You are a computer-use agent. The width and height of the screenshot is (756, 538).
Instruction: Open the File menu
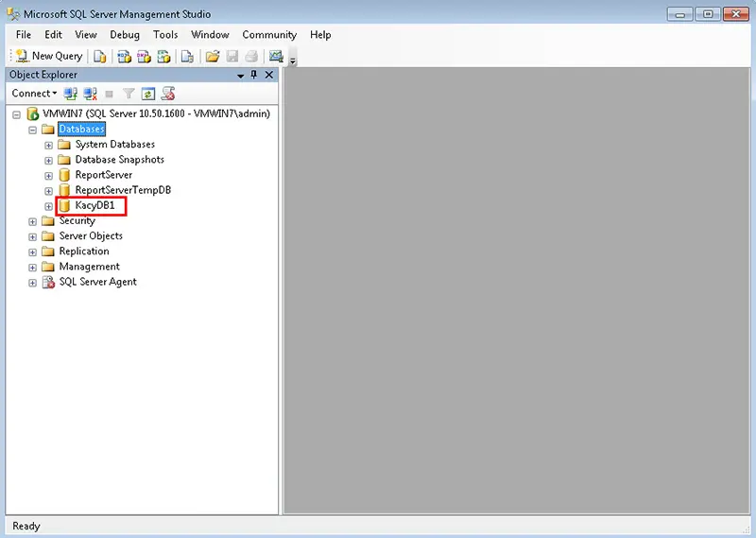click(x=23, y=35)
